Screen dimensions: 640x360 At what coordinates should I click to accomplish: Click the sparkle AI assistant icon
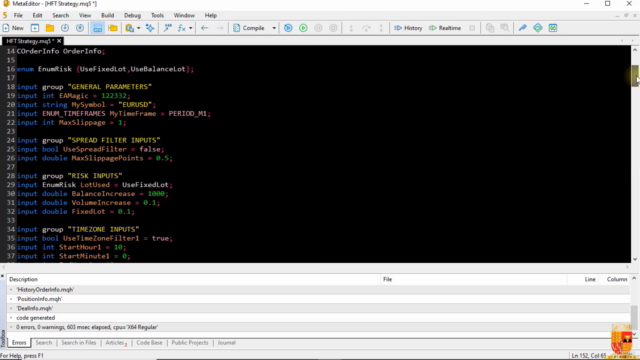coord(150,28)
